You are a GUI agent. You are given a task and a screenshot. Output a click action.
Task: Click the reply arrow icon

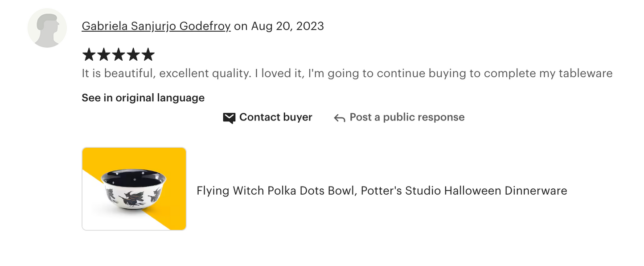point(340,118)
